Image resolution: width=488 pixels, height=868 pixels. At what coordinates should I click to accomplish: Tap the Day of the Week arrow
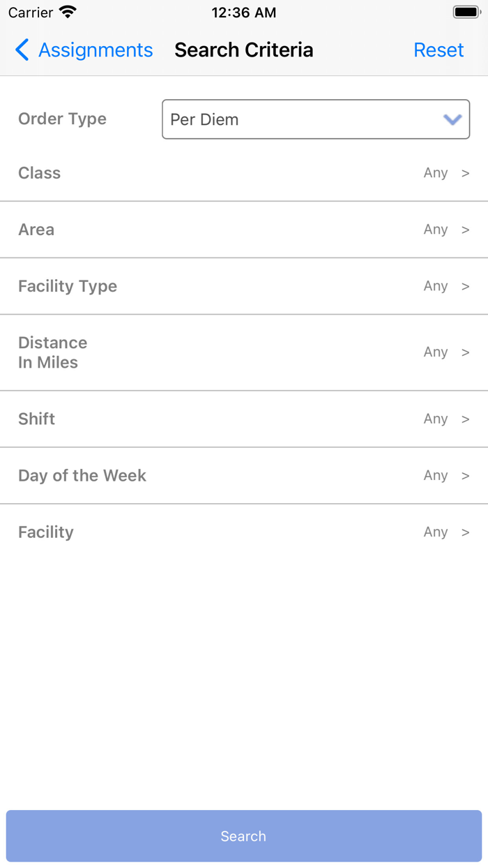466,476
